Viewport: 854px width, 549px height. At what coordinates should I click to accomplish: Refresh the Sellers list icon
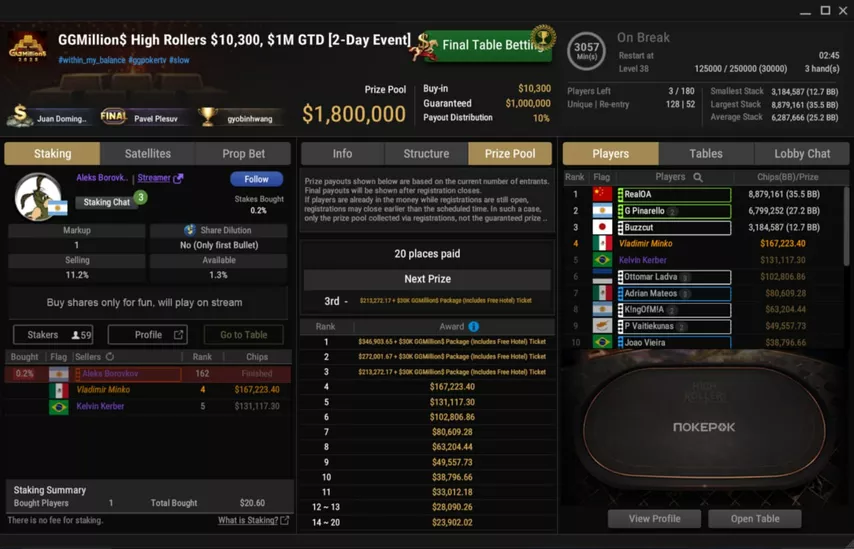110,357
